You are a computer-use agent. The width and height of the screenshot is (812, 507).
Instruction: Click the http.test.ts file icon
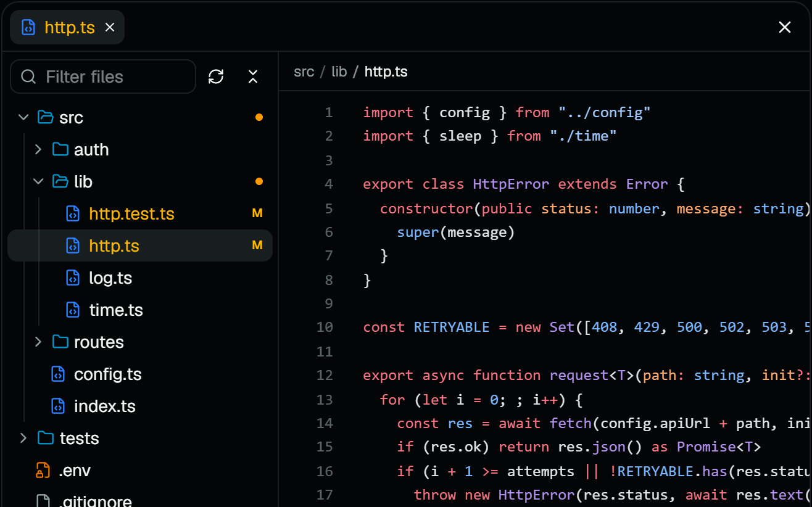coord(73,213)
